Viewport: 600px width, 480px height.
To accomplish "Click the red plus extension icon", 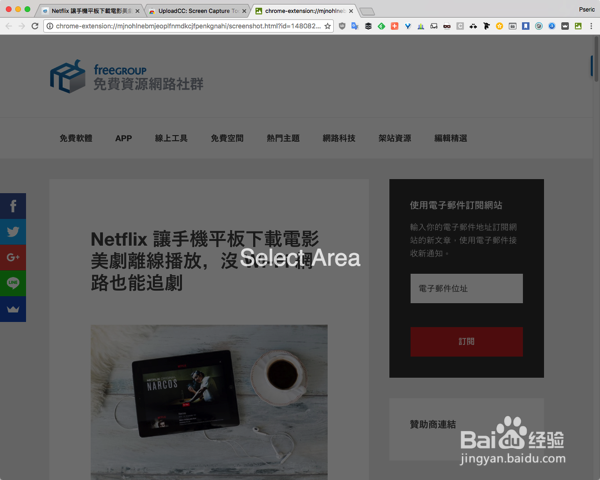I will click(x=395, y=26).
